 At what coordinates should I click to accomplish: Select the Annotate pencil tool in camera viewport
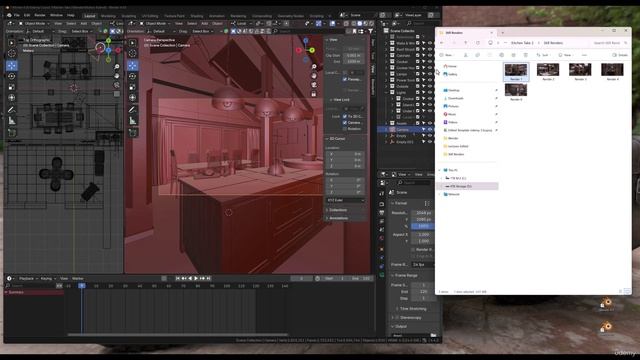click(133, 109)
